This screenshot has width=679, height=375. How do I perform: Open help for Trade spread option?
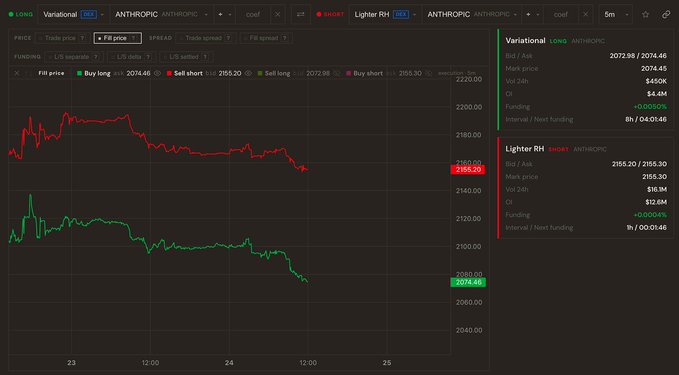point(228,38)
